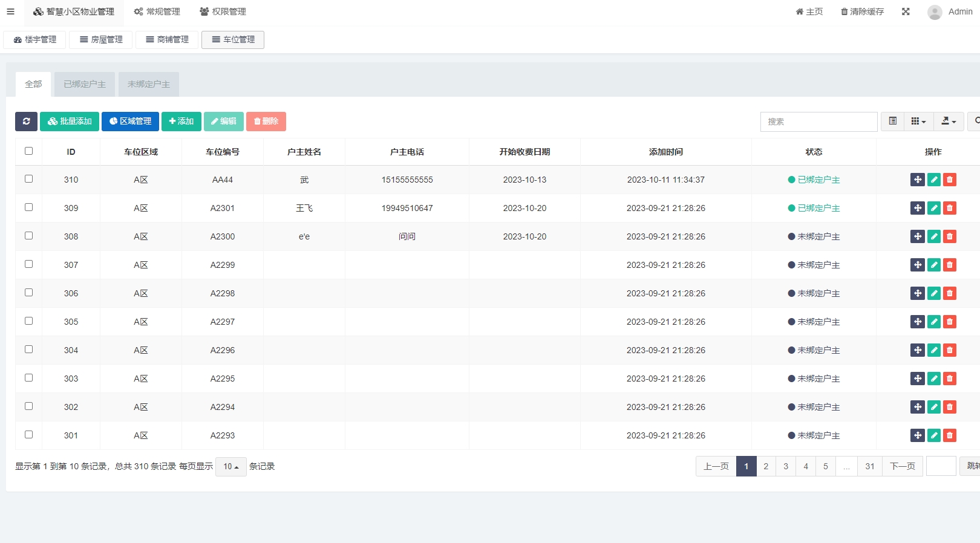
Task: Select the checkbox for row ID 310
Action: tap(28, 179)
